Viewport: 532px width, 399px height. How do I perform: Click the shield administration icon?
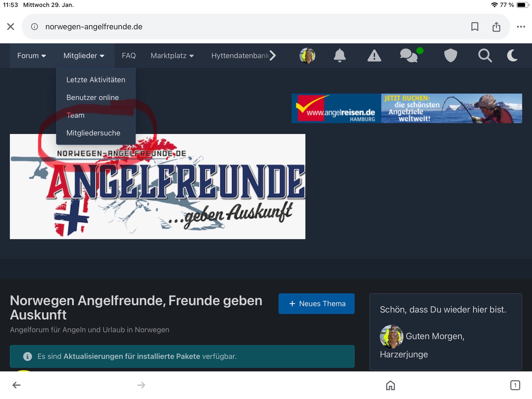pyautogui.click(x=451, y=56)
